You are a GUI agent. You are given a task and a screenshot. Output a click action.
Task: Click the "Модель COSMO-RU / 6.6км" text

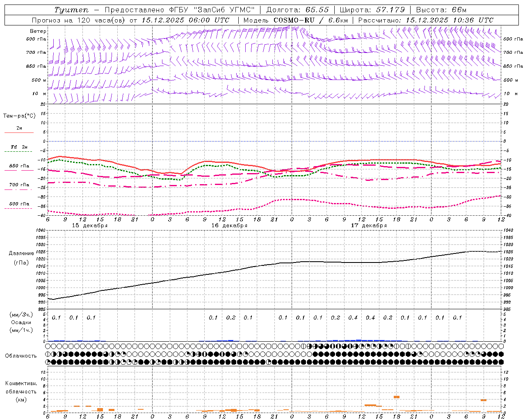pyautogui.click(x=296, y=20)
